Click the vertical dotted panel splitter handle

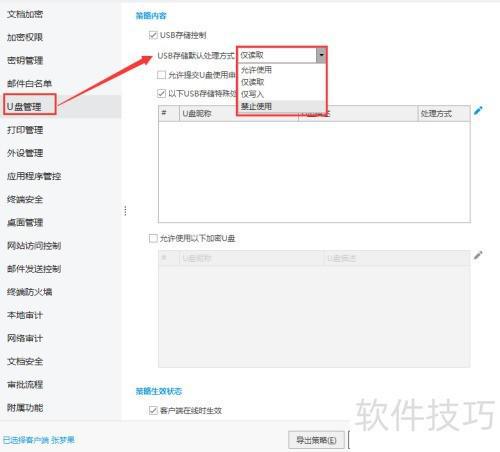point(125,211)
